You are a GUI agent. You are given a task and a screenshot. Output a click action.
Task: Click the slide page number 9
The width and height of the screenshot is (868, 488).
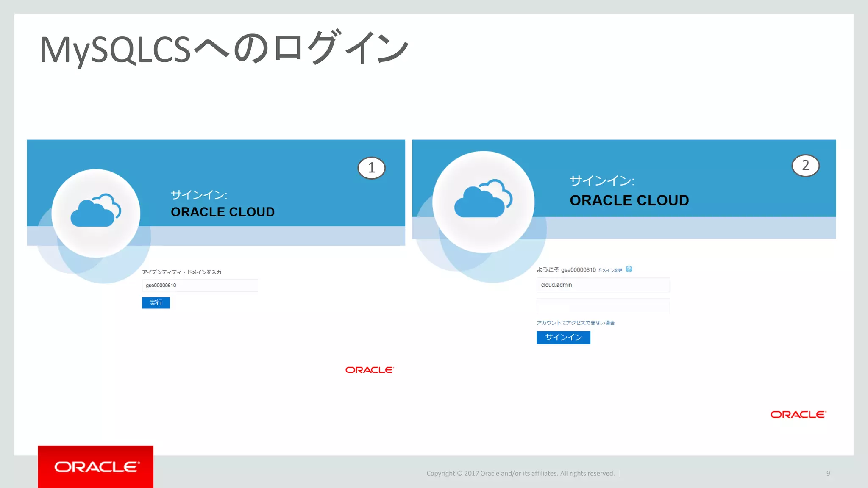[828, 473]
